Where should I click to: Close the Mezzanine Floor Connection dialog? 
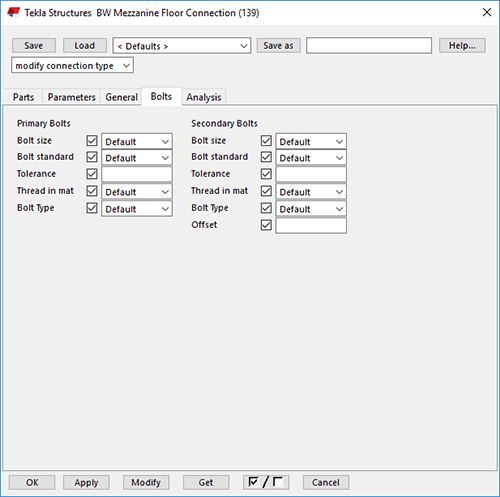point(487,12)
